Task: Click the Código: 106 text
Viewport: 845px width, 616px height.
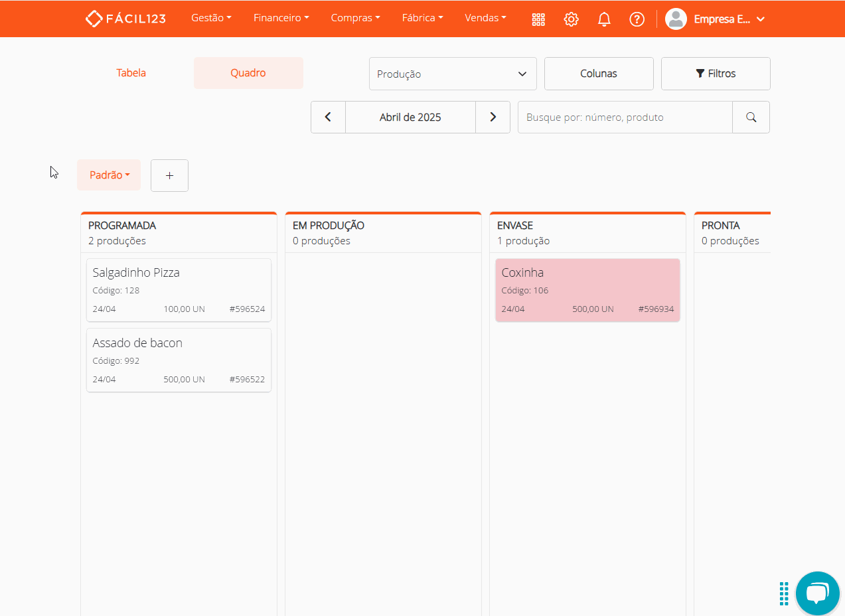Action: point(525,291)
